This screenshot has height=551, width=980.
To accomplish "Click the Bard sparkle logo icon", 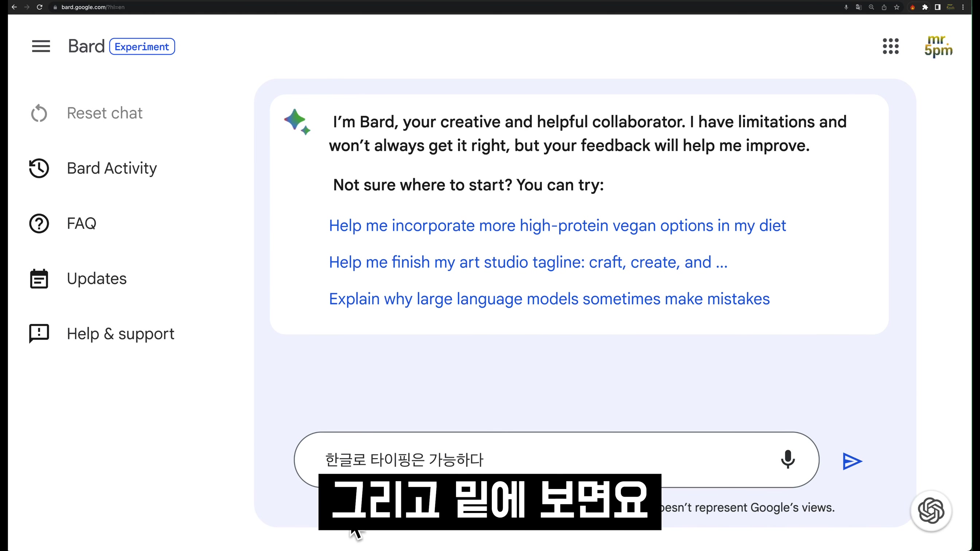I will 297,122.
